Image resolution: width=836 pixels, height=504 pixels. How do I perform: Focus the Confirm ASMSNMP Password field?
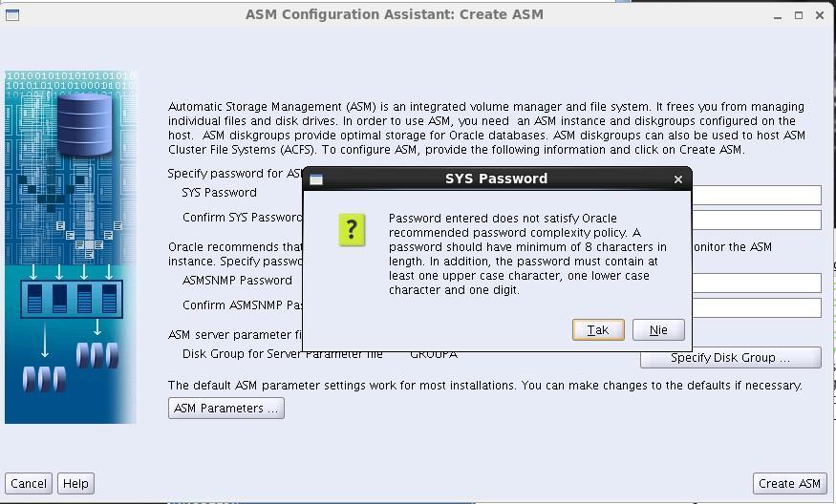coord(756,307)
